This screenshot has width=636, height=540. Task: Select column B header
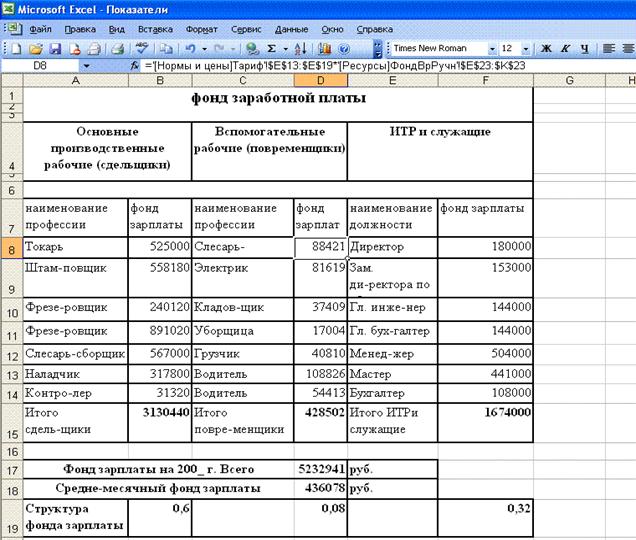pos(160,80)
